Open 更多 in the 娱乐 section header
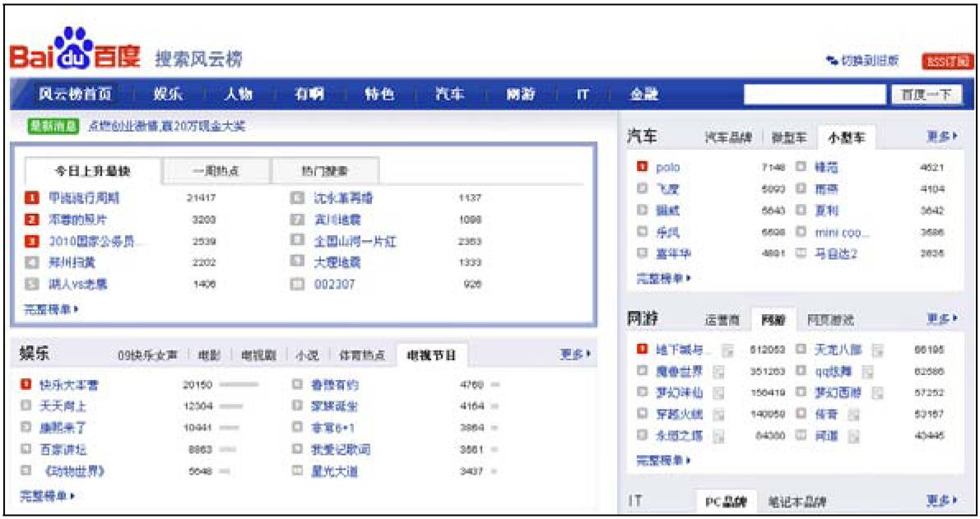Viewport: 980px width, 519px height. point(575,354)
